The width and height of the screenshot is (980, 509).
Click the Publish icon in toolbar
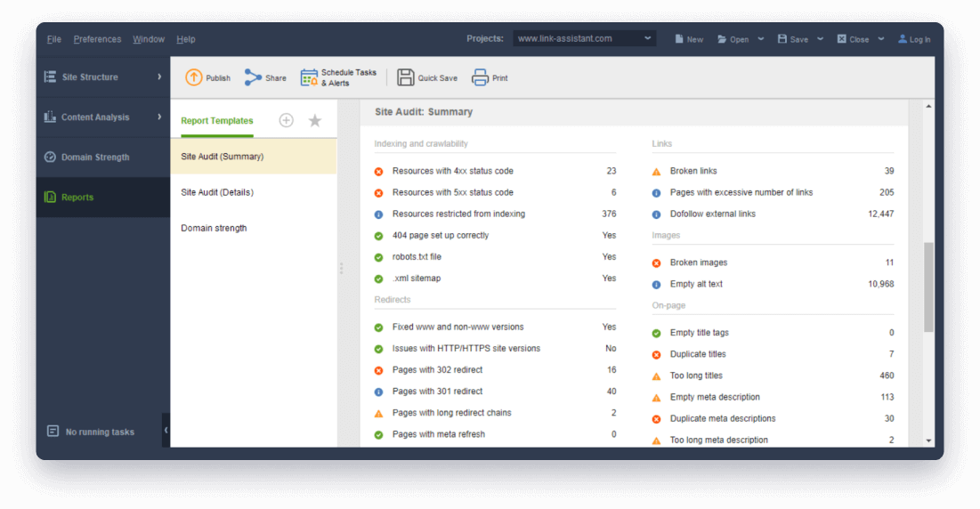click(194, 77)
